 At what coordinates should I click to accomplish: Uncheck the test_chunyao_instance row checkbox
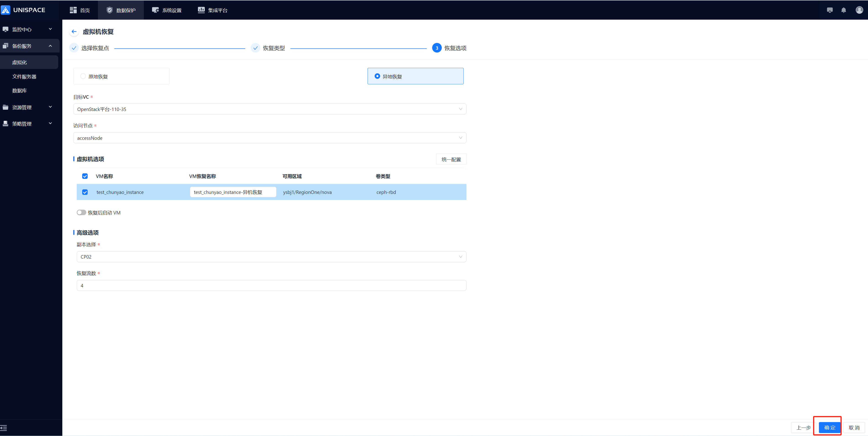[x=85, y=192]
